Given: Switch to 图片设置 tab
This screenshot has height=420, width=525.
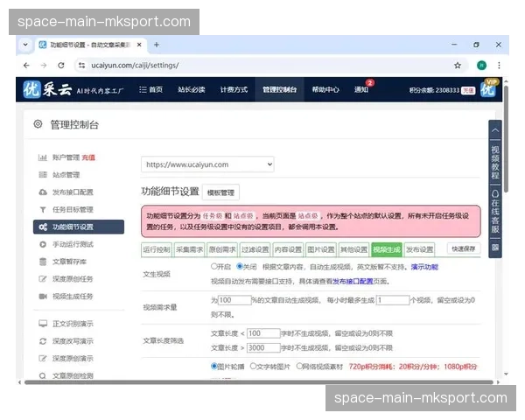Looking at the screenshot, I should tap(321, 249).
